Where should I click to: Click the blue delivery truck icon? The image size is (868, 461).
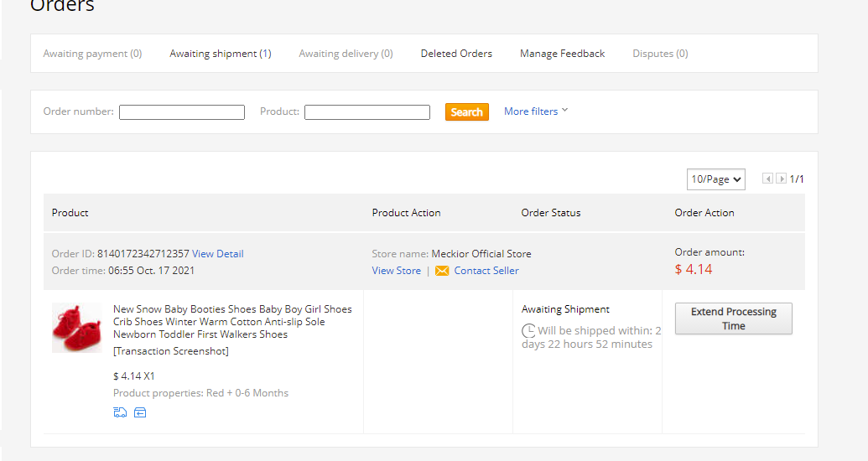pos(120,412)
